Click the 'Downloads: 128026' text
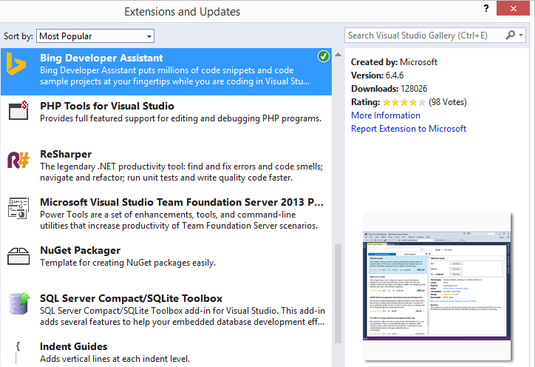The width and height of the screenshot is (535, 367). click(x=389, y=89)
